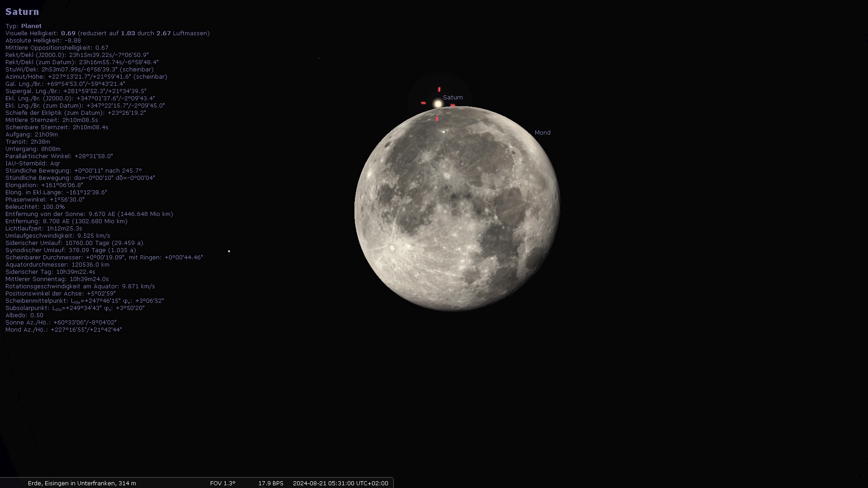Click the date and time 2024-08-21 05:31:00 display
The image size is (868, 488).
340,483
